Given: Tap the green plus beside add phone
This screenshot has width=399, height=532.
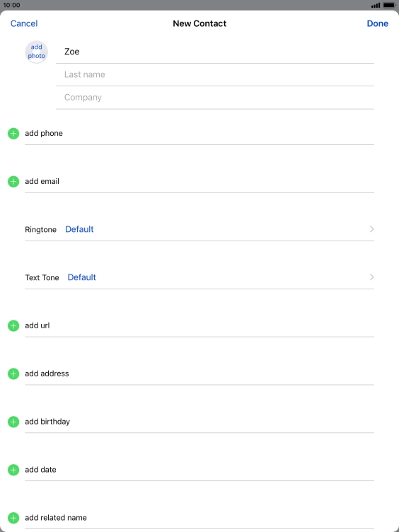Looking at the screenshot, I should tap(13, 134).
